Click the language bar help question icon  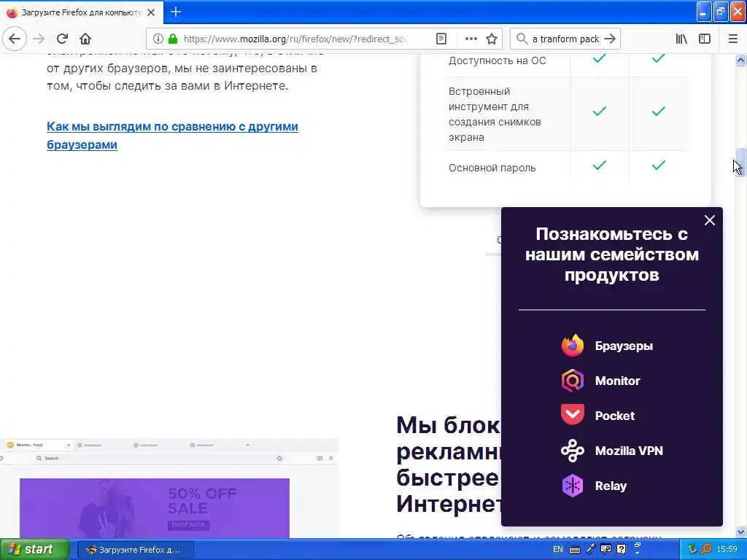[x=622, y=550]
